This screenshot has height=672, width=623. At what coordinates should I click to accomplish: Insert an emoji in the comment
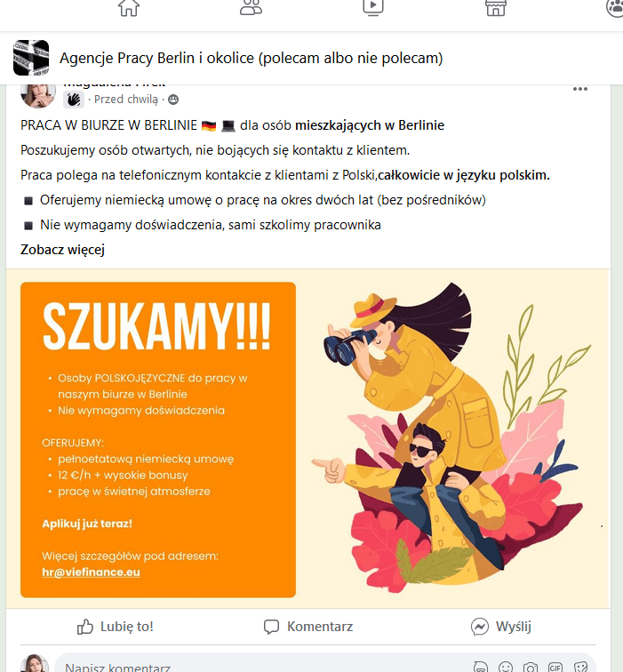(506, 668)
